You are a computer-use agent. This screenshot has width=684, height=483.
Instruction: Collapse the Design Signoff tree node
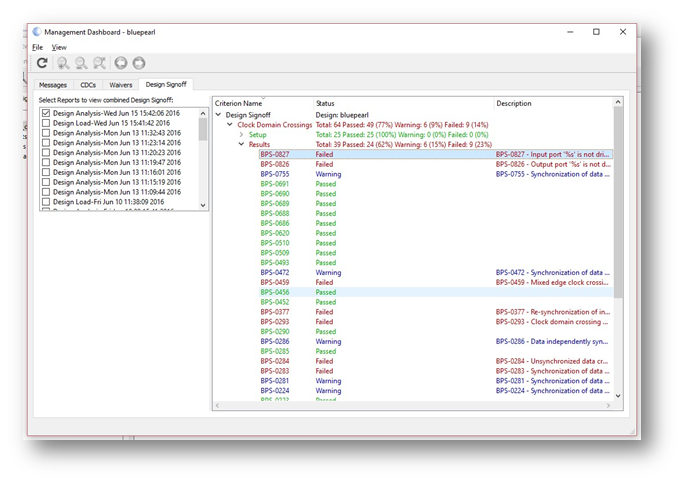click(x=219, y=115)
